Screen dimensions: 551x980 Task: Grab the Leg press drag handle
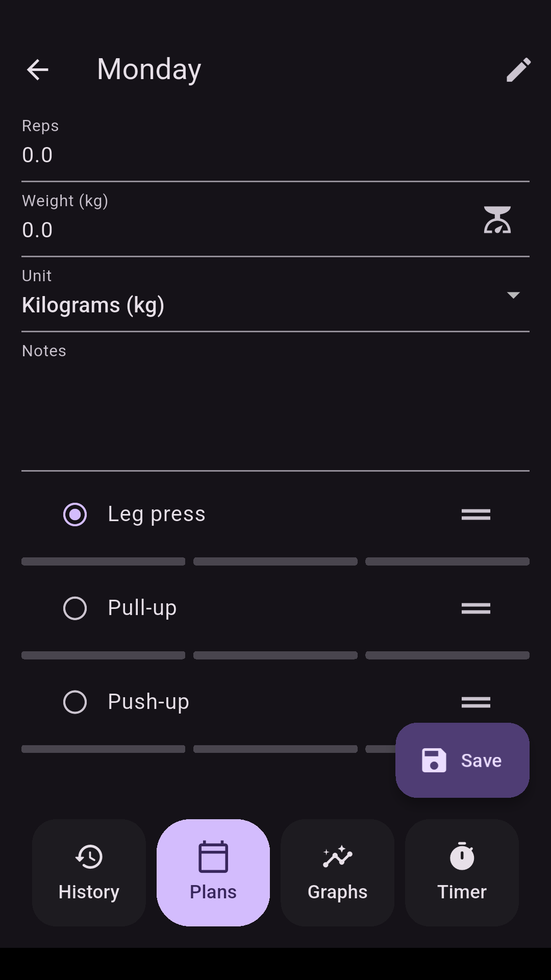(x=475, y=514)
